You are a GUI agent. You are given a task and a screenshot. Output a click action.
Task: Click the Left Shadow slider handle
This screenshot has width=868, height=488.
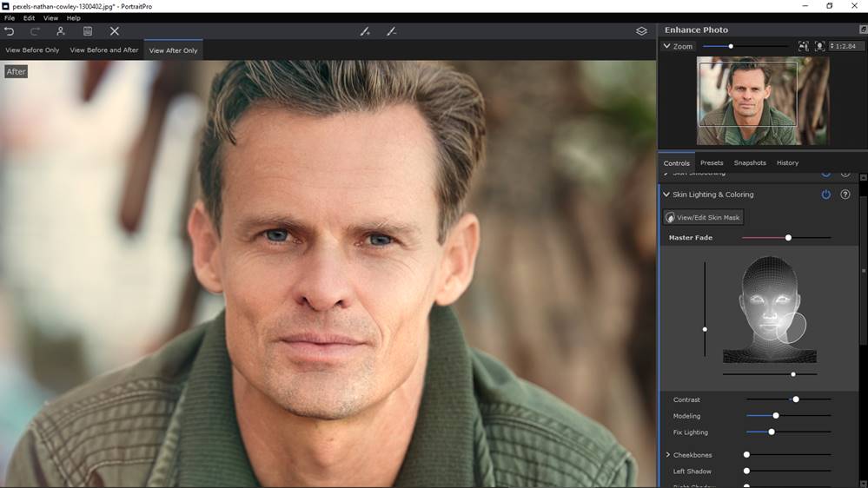point(746,471)
